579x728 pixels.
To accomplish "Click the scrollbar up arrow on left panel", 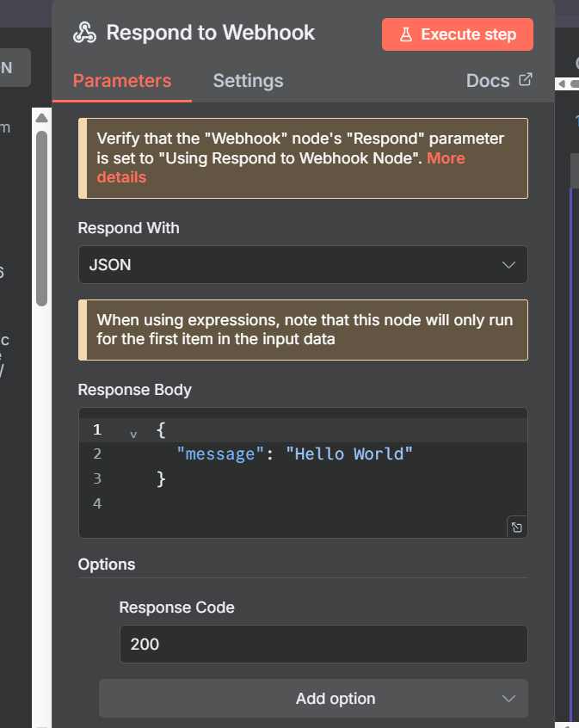I will [41, 116].
